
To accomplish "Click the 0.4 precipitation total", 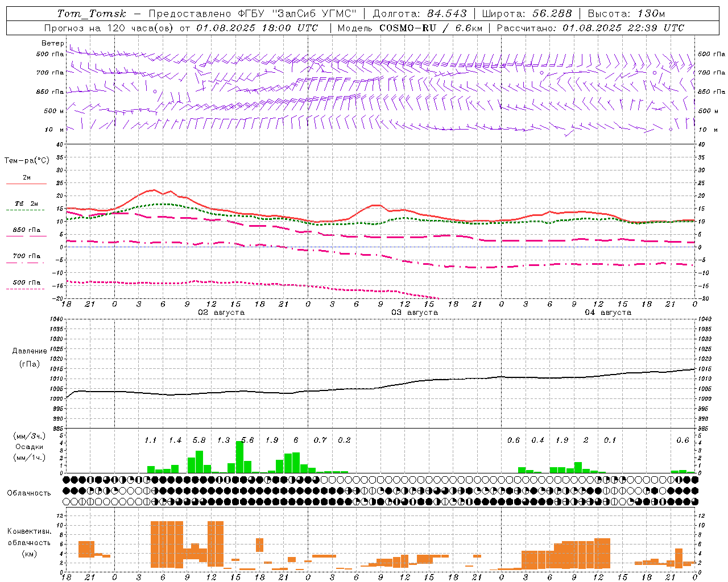I will click(537, 440).
